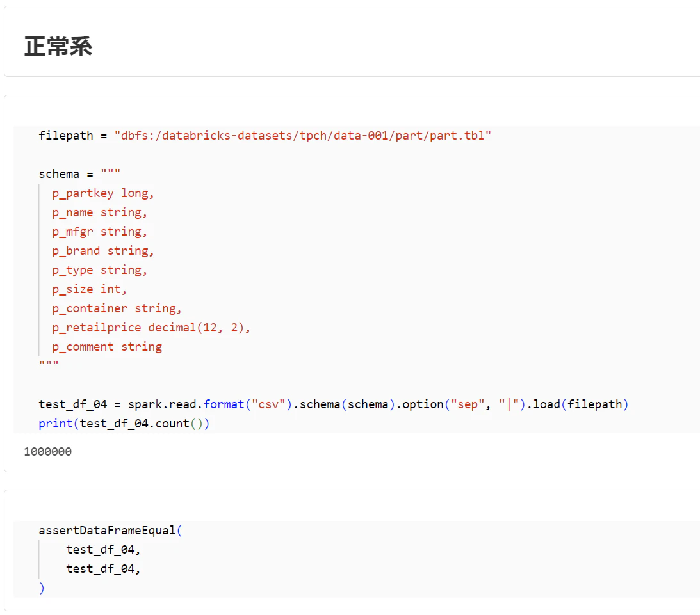Click the 正常系 heading
The image size is (700, 615).
(58, 46)
